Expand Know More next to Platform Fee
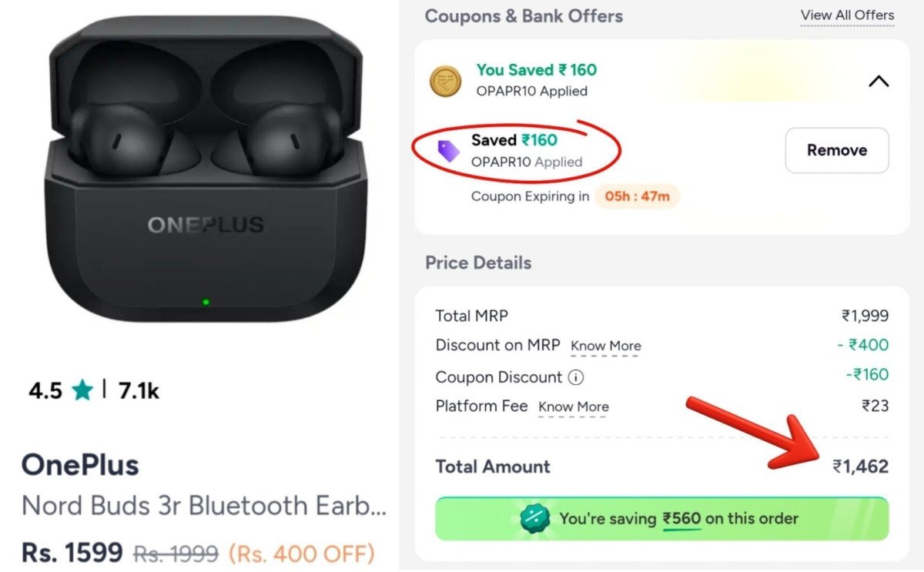This screenshot has width=924, height=572. pos(573,406)
